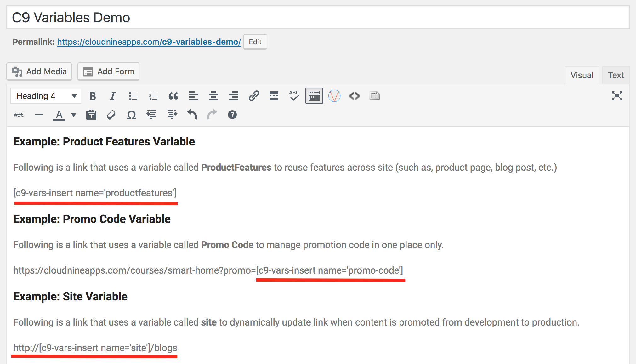Click the C9 Variables orange V icon
Image resolution: width=636 pixels, height=364 pixels.
click(334, 96)
